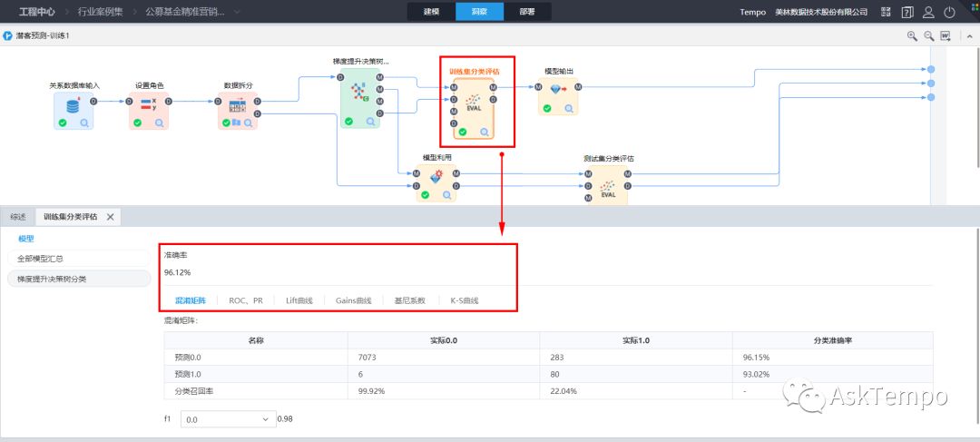This screenshot has width=980, height=442.
Task: Click the 93.02% accuracy cell
Action: click(832, 375)
